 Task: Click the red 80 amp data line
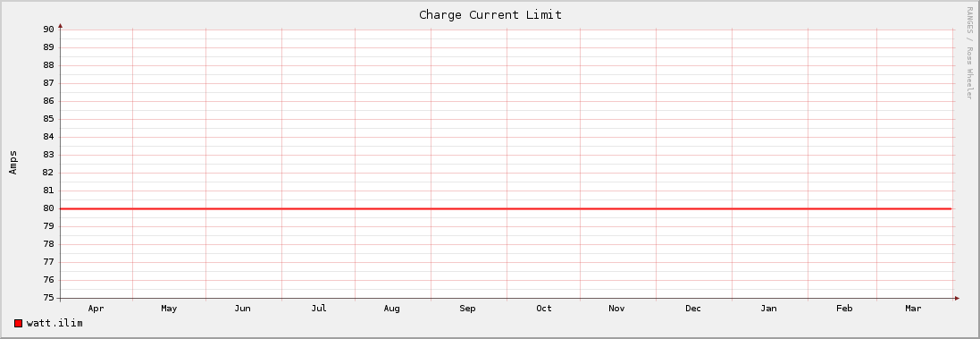pos(506,209)
